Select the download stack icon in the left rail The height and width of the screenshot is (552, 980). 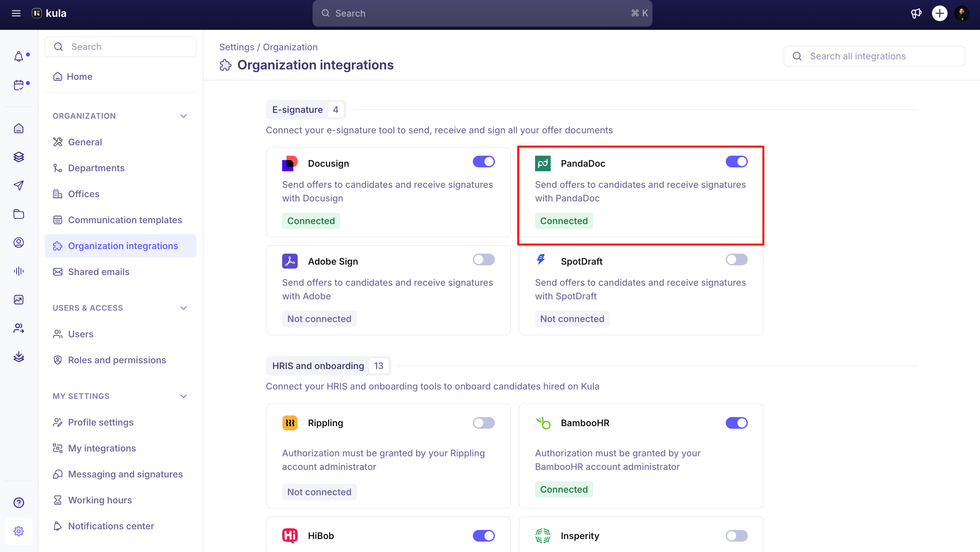18,357
